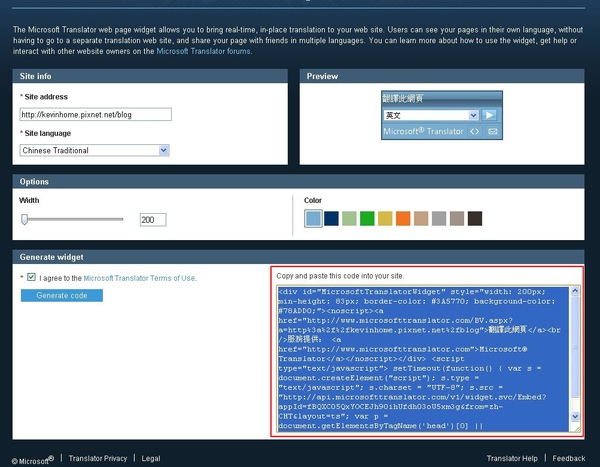Image resolution: width=600 pixels, height=467 pixels.
Task: Click the email share icon in preview widget
Action: 492,131
